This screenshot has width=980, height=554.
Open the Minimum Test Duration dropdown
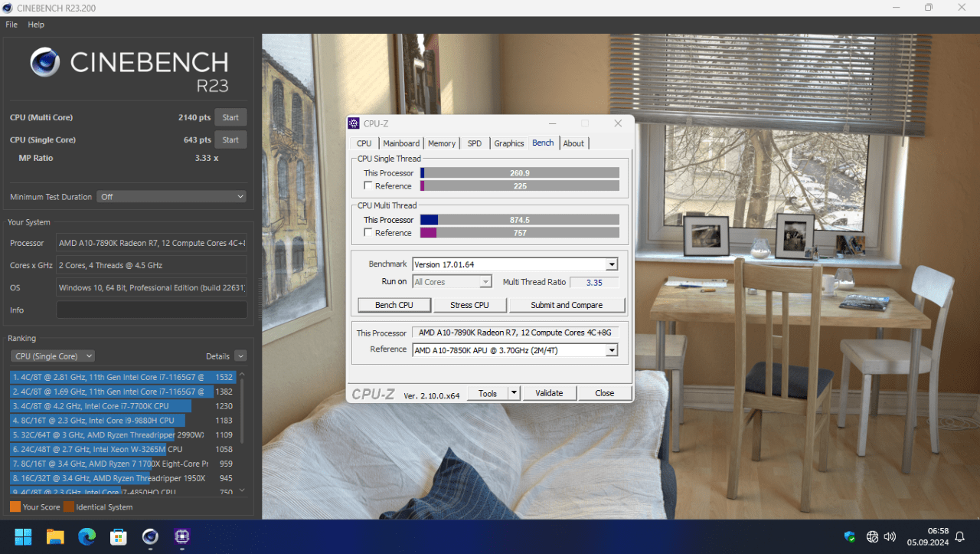coord(171,197)
